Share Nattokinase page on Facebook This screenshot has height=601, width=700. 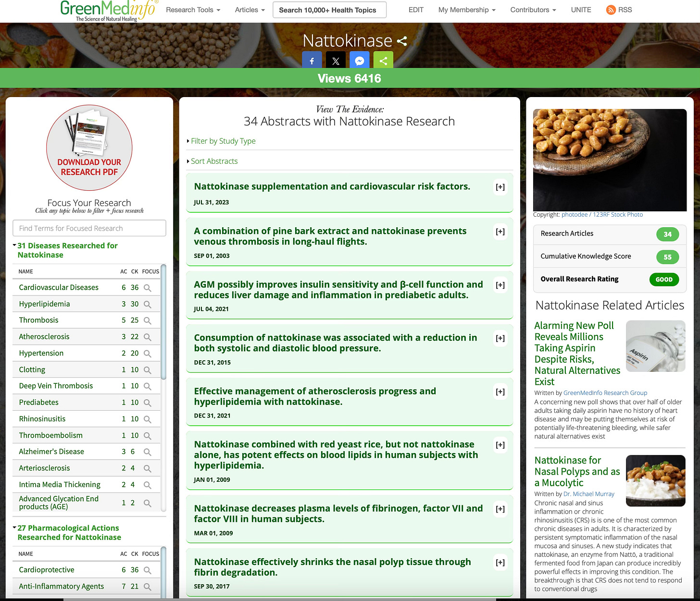click(x=312, y=61)
